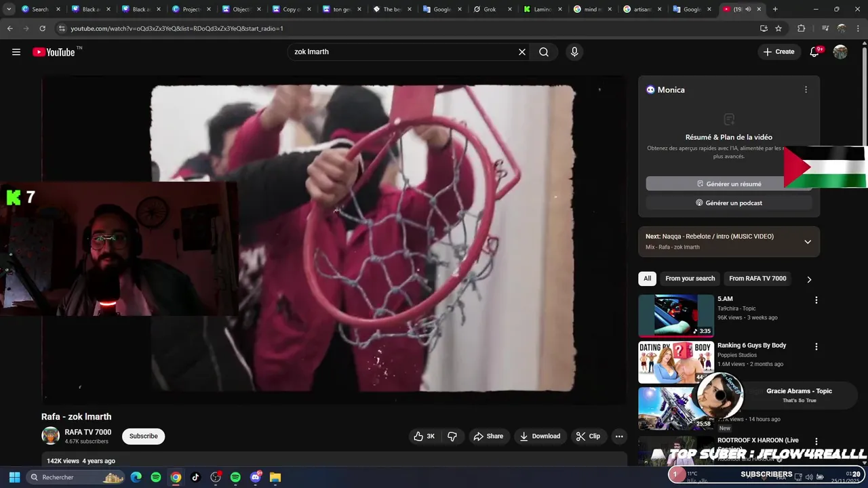Download the video
Screen dimensions: 868x488
(x=540, y=436)
